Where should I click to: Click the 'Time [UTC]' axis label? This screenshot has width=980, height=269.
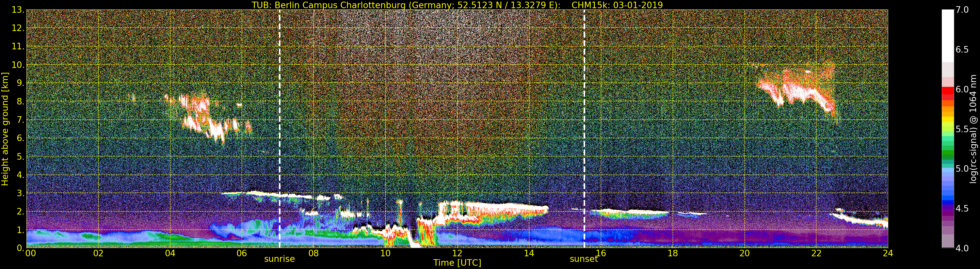(x=457, y=262)
